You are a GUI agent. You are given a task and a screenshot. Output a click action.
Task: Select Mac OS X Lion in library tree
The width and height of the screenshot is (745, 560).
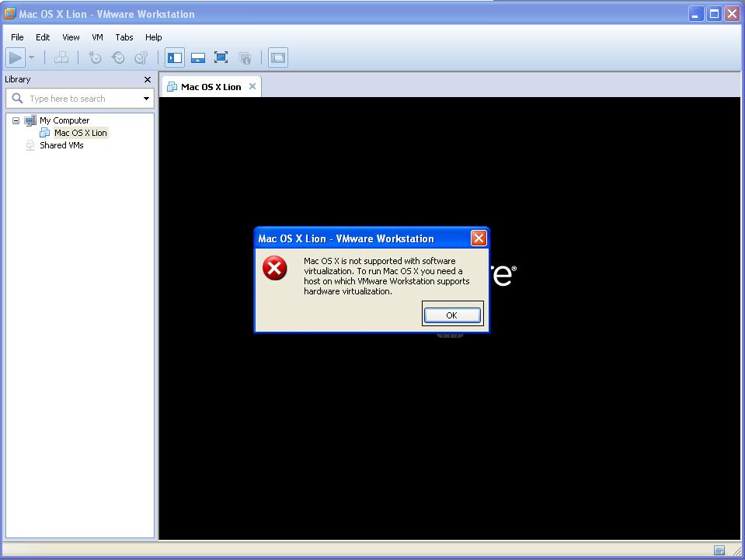[x=80, y=133]
